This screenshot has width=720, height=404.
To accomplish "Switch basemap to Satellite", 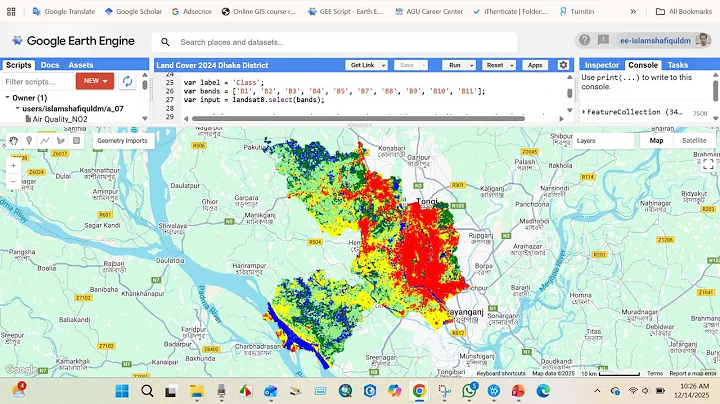I will coord(694,140).
